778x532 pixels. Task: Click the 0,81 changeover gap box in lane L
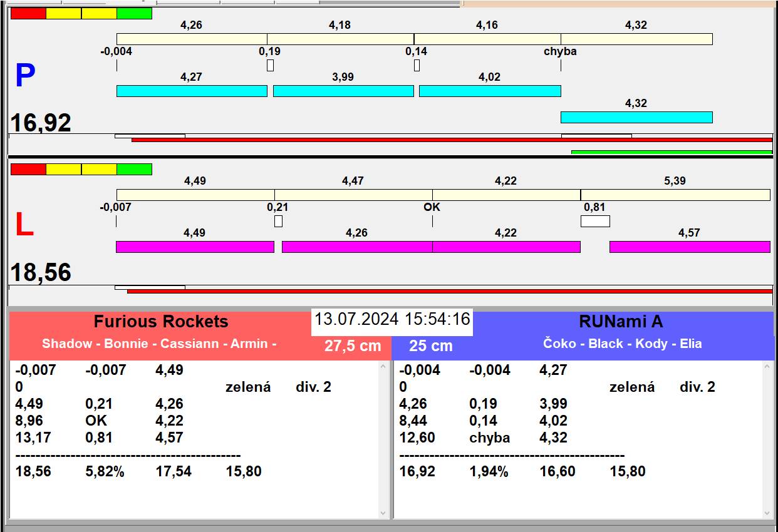pos(595,221)
